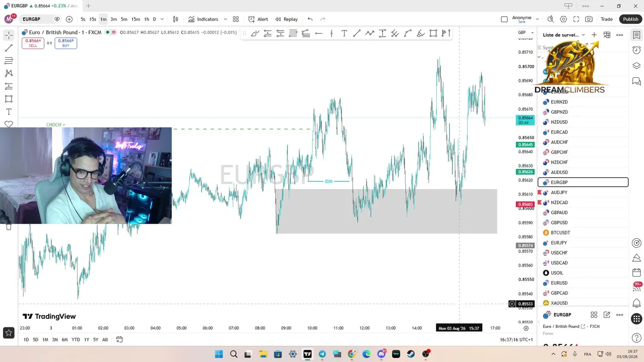Select XAUUSD in the watchlist
This screenshot has width=644, height=362.
[x=583, y=303]
